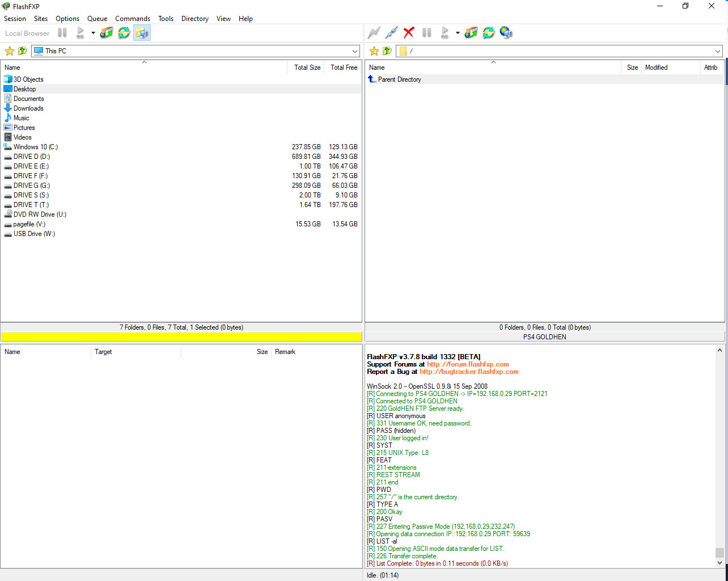Open the This PC path dropdown
Screen dimensions: 728x581
[x=354, y=51]
